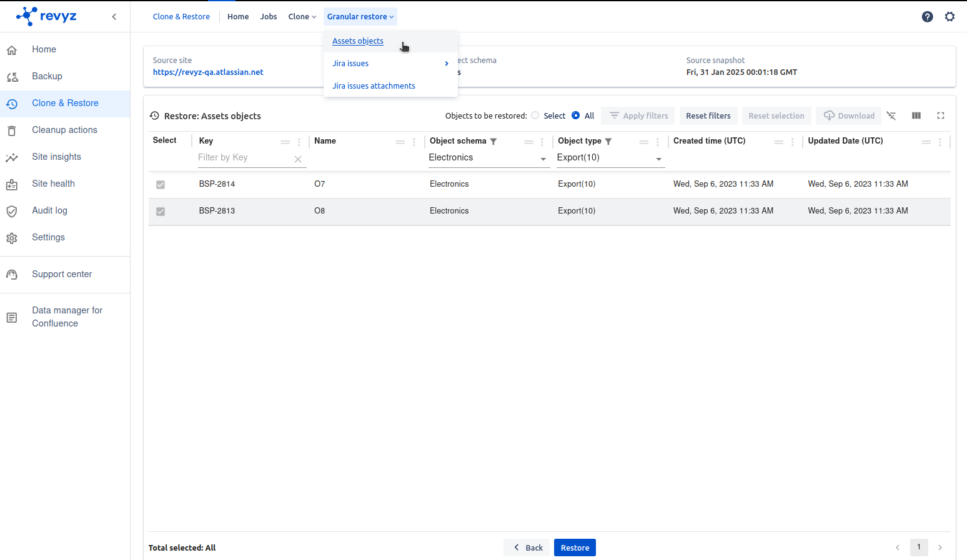Toggle checkbox for row BSP-2813
The image size is (967, 560).
coord(161,212)
